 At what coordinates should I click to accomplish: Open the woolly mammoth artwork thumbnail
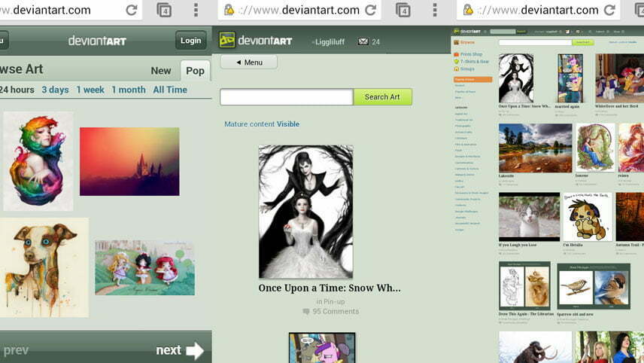tap(535, 347)
